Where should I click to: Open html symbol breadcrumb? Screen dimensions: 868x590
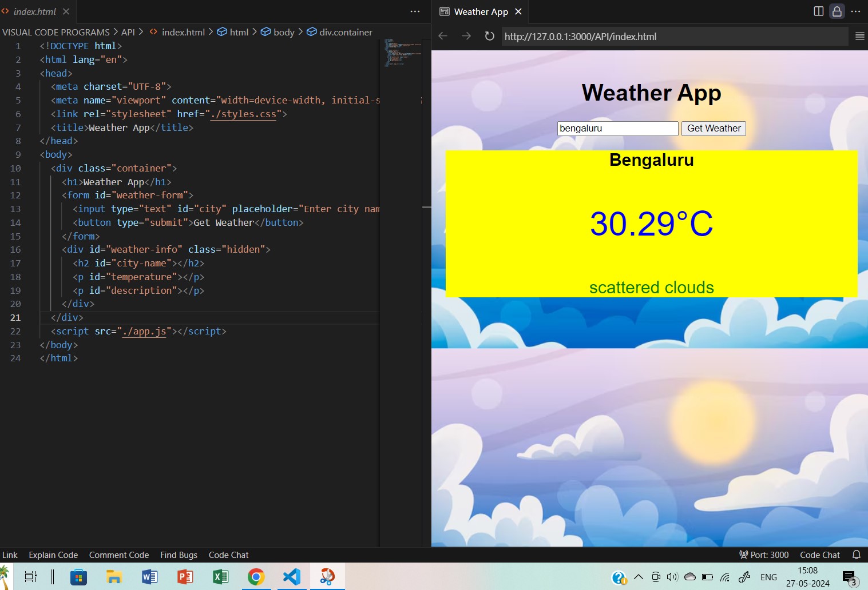click(x=233, y=32)
